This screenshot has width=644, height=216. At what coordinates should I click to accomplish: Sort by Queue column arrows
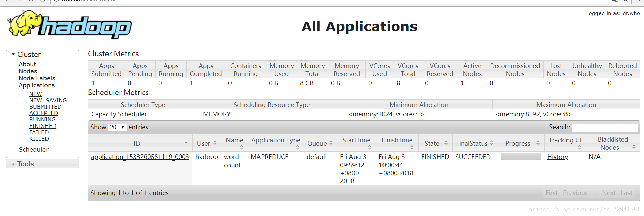(x=331, y=143)
